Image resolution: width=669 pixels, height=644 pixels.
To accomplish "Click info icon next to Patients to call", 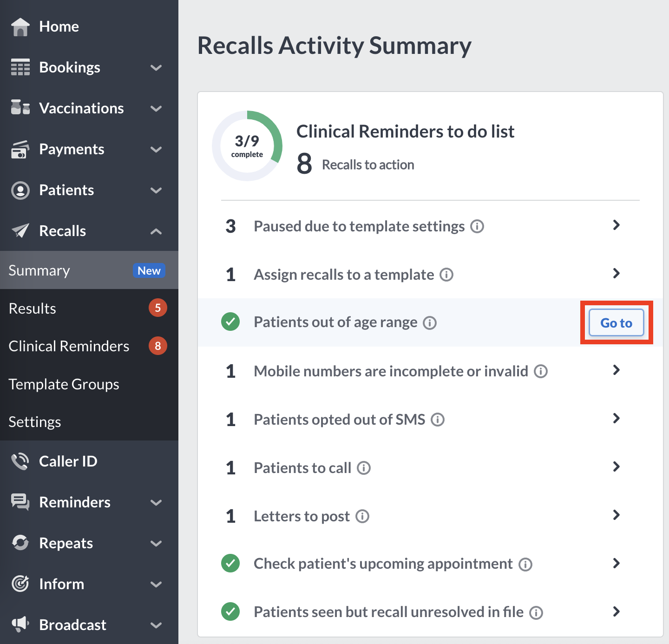I will click(364, 468).
